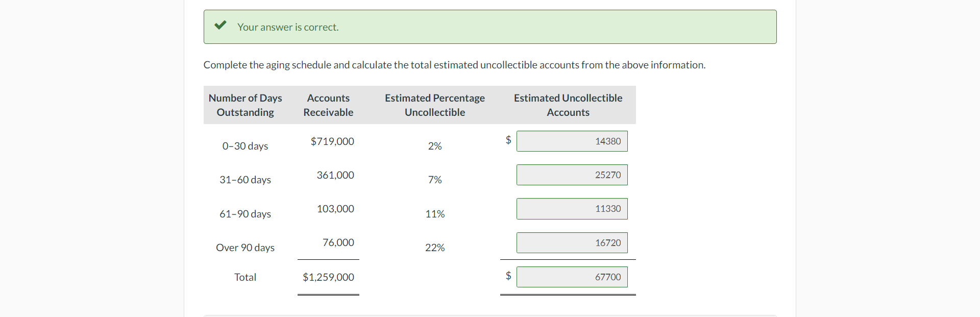
Task: Click the green checkmark icon
Action: (x=220, y=26)
